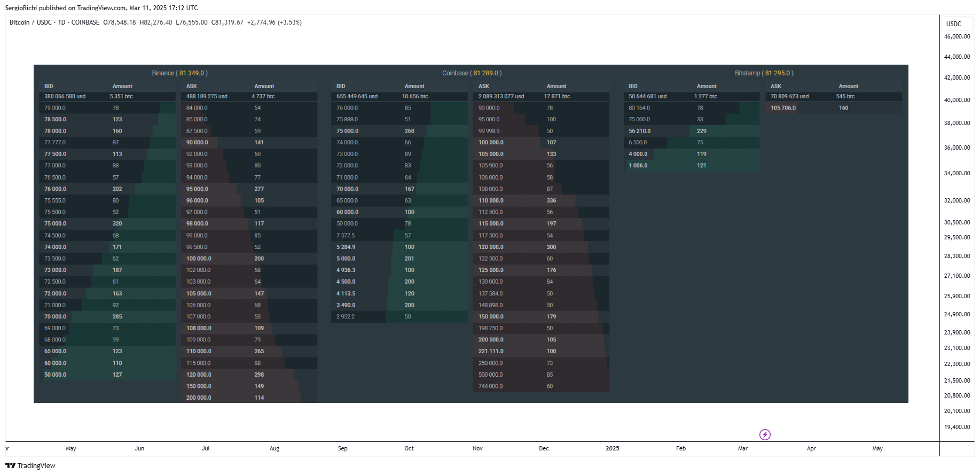The height and width of the screenshot is (475, 980).
Task: Click the Bitstamp bid total 50 644 681 usd
Action: tap(647, 97)
